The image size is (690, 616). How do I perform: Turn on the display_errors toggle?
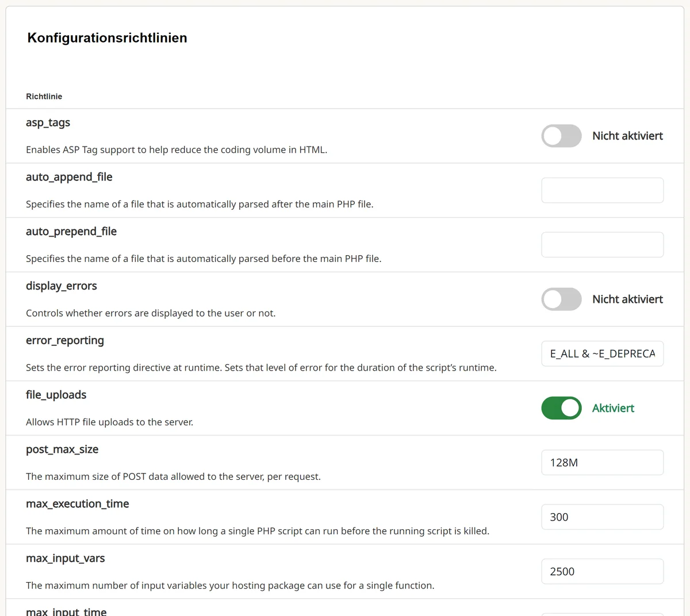tap(561, 299)
